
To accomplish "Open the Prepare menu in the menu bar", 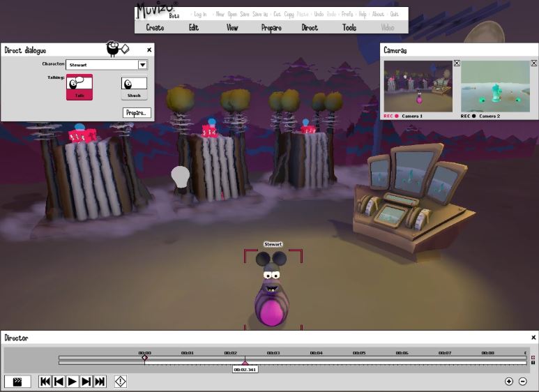I will point(271,28).
